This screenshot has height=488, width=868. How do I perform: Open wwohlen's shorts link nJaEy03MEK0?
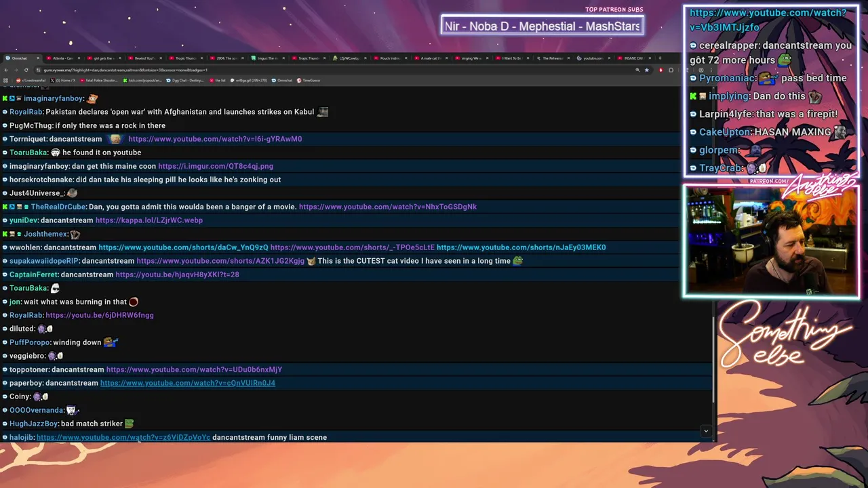pos(521,247)
